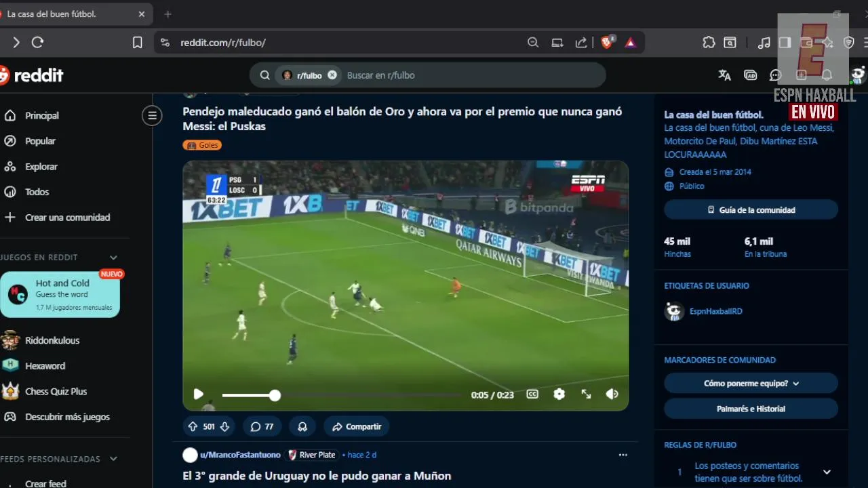Mute the video volume
This screenshot has width=868, height=488.
click(612, 394)
